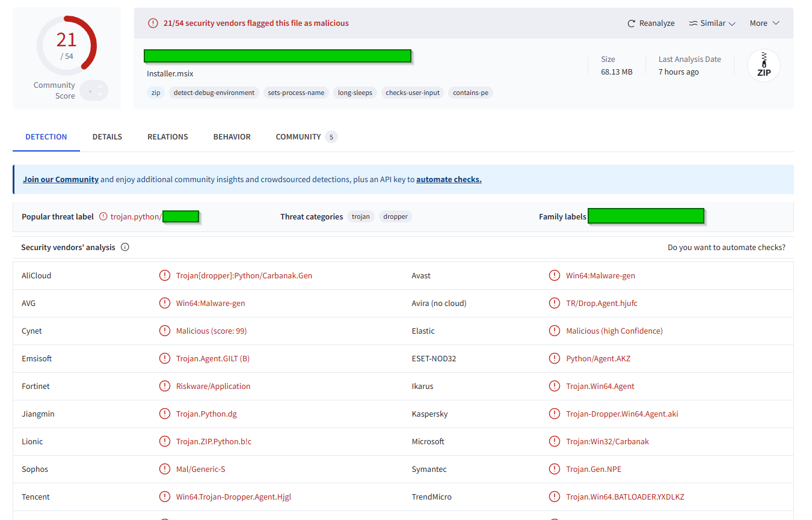812x520 pixels.
Task: Open the RELATIONS tab
Action: pos(167,136)
